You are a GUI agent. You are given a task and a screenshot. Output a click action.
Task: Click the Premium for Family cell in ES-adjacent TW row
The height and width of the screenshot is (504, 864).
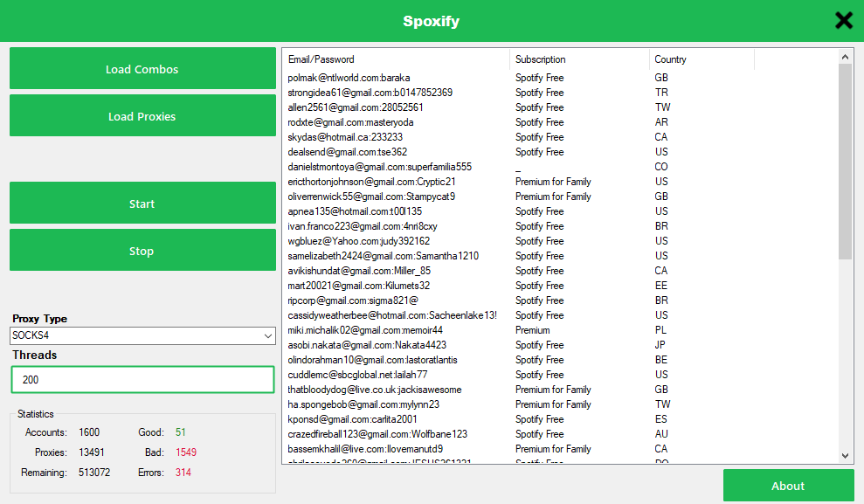coord(553,404)
